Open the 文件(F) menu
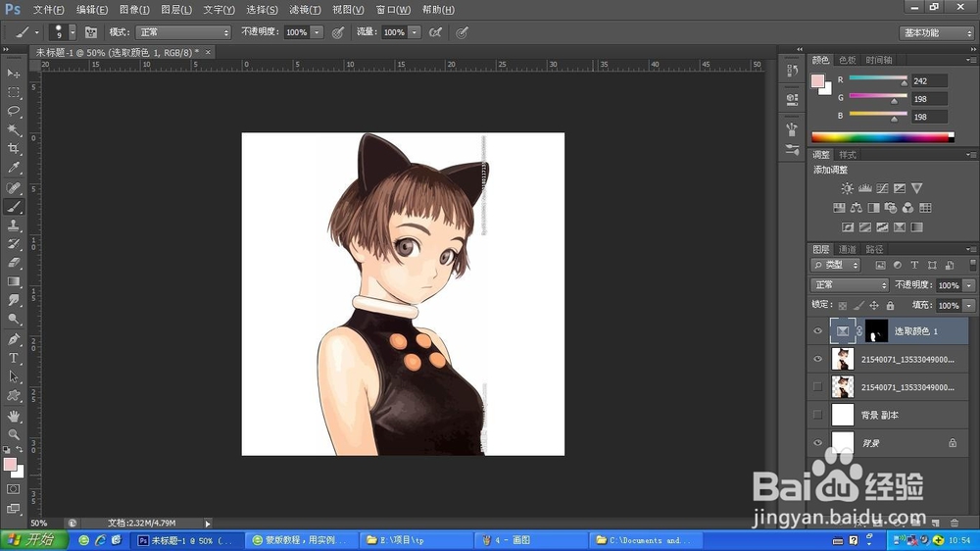Screen dimensions: 980x551 (x=48, y=10)
